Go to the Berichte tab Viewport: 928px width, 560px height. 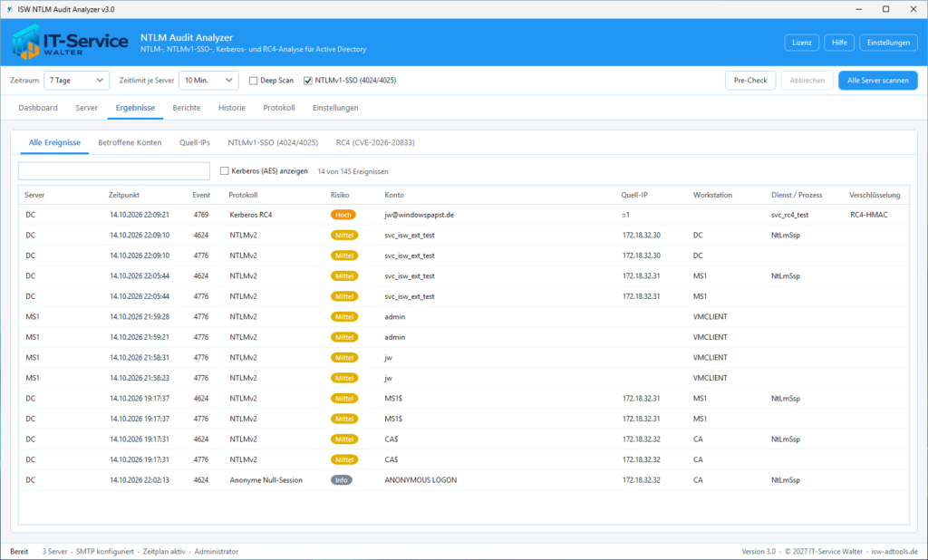[187, 108]
